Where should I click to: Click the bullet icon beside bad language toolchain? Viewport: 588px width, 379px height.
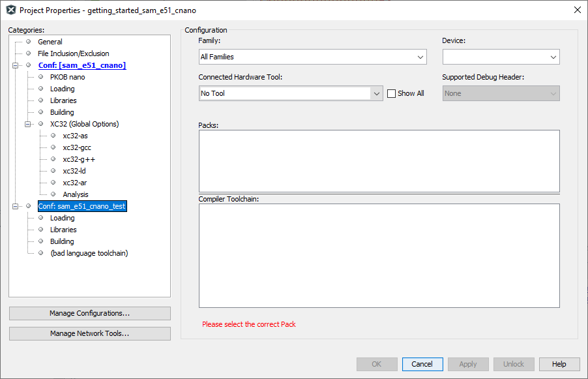(40, 253)
